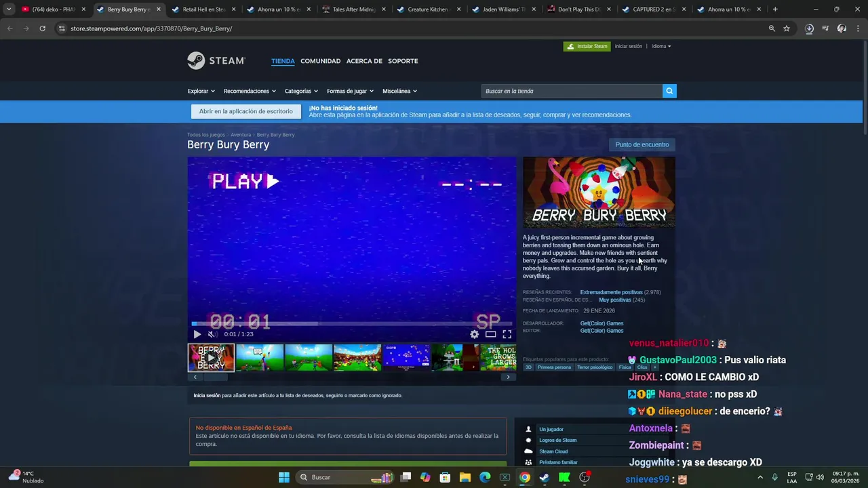The height and width of the screenshot is (488, 868).
Task: Open video settings gear icon
Action: (x=475, y=334)
